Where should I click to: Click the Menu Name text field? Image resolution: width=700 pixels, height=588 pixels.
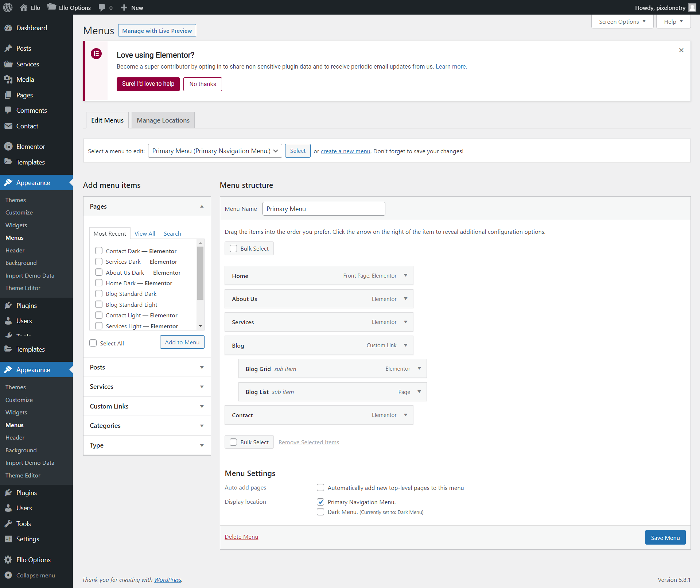(323, 209)
